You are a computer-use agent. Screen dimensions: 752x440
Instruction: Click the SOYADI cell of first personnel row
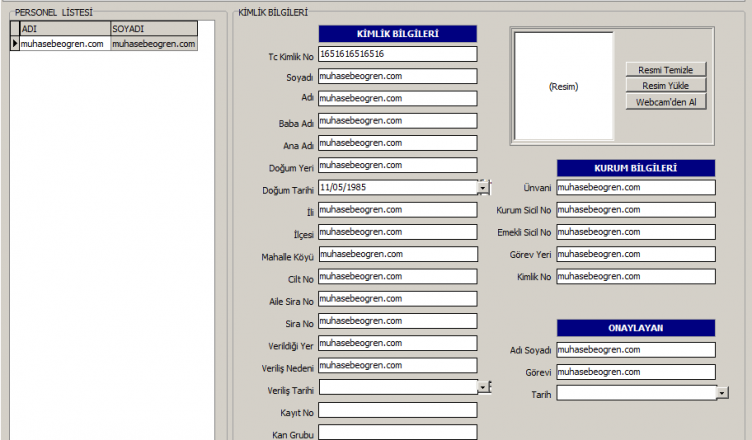coord(154,44)
